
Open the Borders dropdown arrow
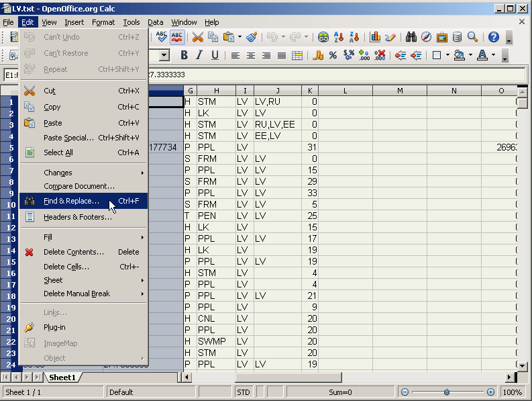447,55
